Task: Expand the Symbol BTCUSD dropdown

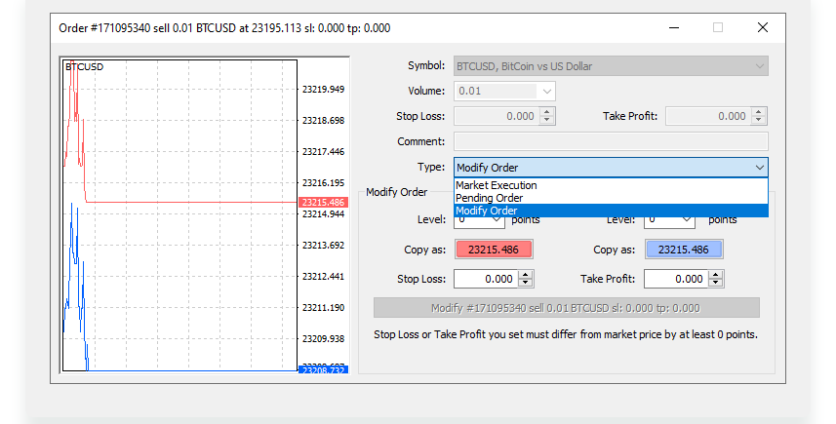Action: tap(759, 67)
